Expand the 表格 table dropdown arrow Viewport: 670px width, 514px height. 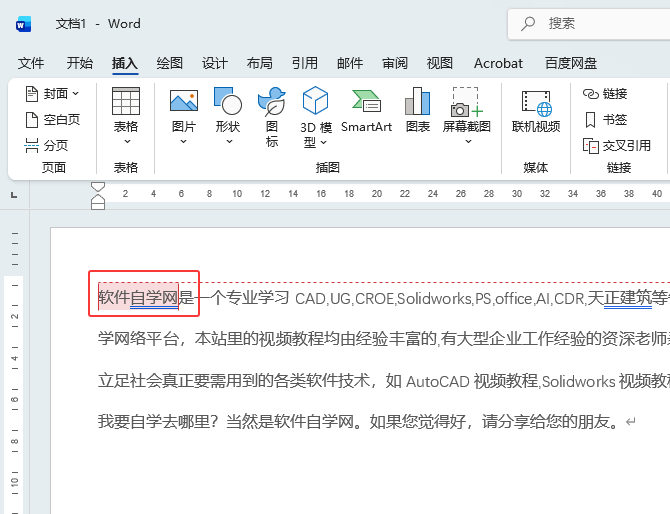(127, 141)
